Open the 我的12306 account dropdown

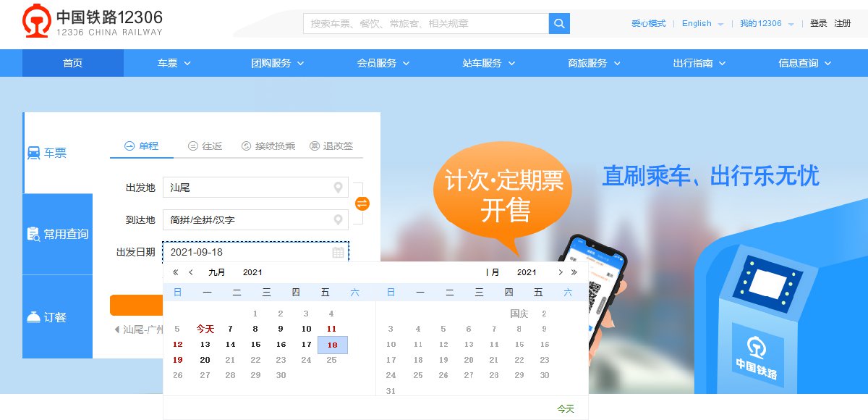(766, 24)
